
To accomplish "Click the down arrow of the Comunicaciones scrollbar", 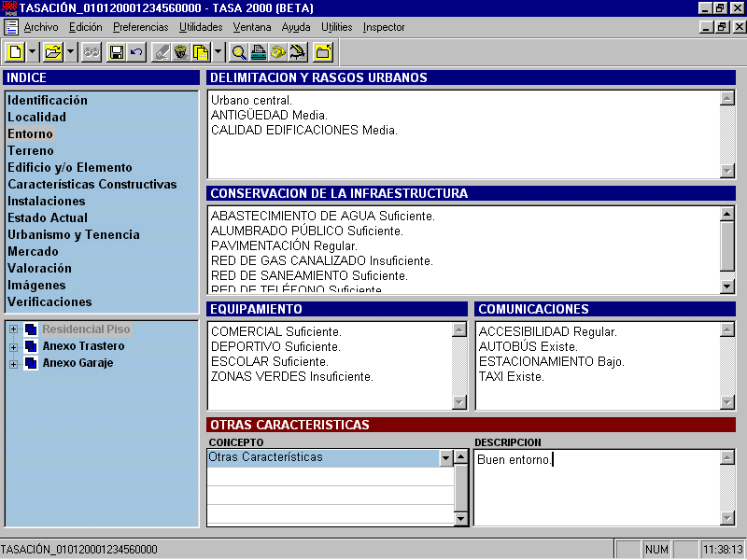I will pos(727,402).
